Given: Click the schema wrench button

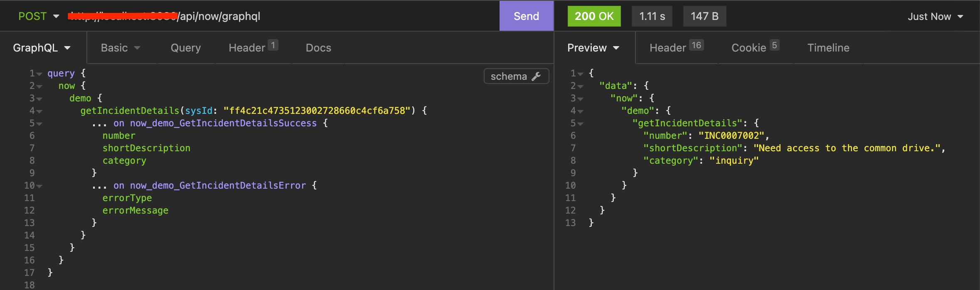Looking at the screenshot, I should point(516,76).
